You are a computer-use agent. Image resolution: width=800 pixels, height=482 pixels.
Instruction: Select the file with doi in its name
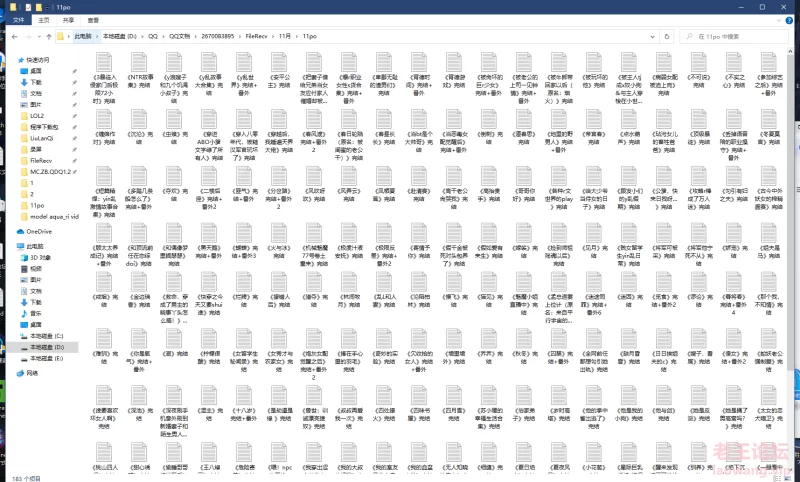139,245
